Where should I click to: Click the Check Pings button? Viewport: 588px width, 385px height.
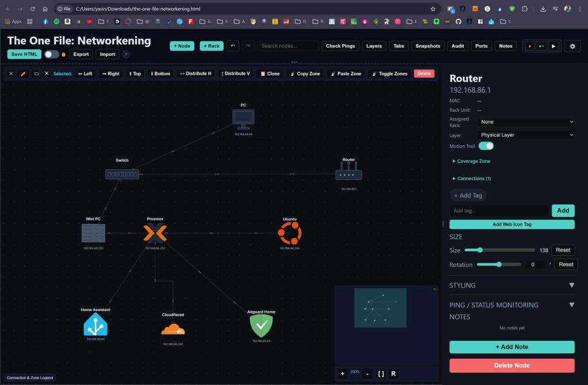click(x=340, y=46)
